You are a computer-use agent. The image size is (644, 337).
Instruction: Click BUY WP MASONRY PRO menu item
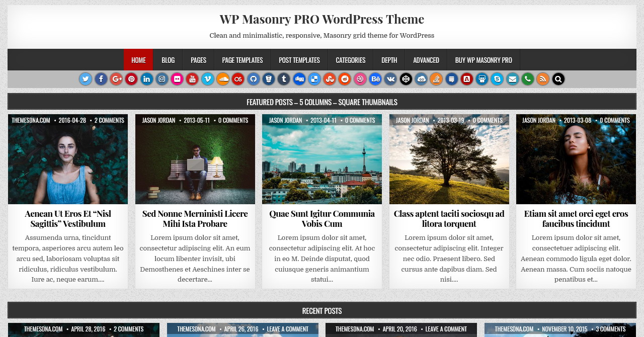point(484,60)
